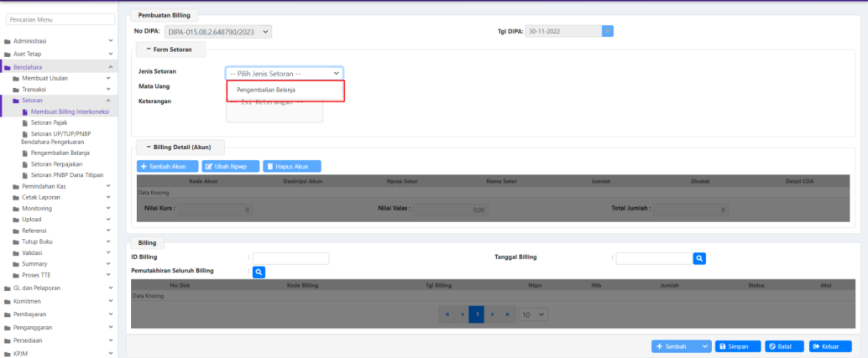The height and width of the screenshot is (358, 868).
Task: Click search icon next to Tanggal Billing
Action: [698, 258]
